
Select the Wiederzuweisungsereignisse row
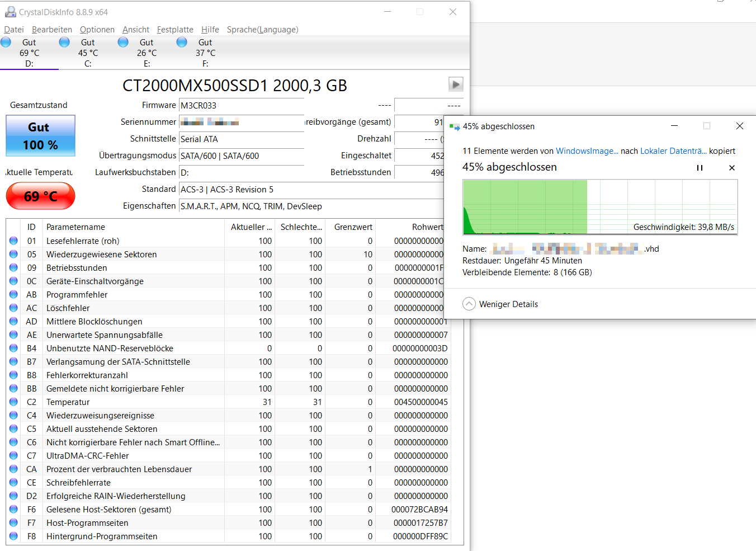[228, 415]
